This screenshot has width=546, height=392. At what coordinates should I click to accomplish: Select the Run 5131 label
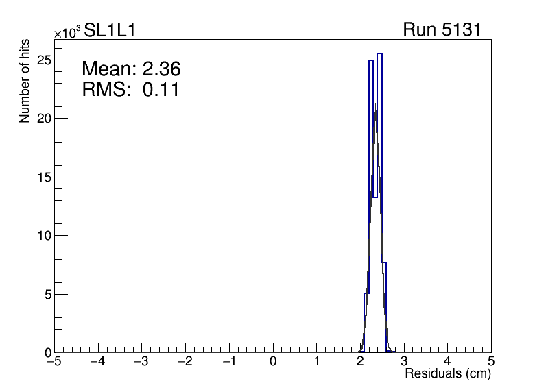tap(441, 30)
